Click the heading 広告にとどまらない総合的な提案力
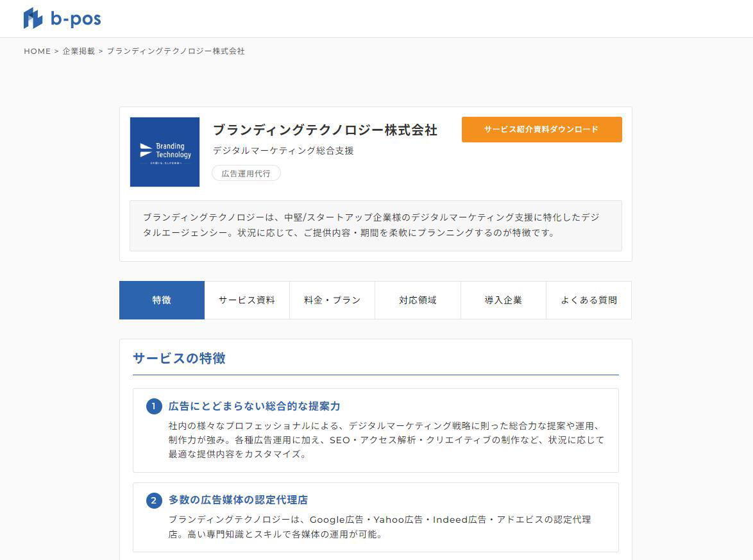This screenshot has height=560, width=753. pos(255,406)
